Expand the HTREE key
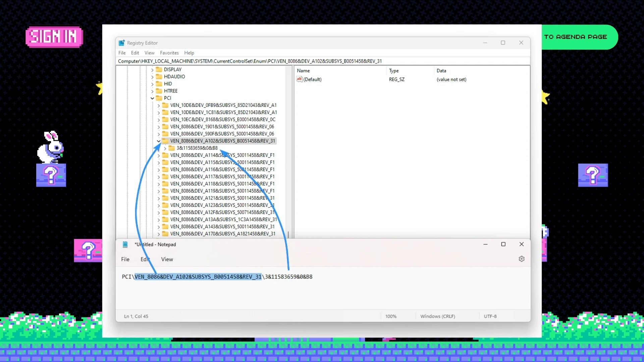Screen dimensions: 644x362 tap(152, 91)
